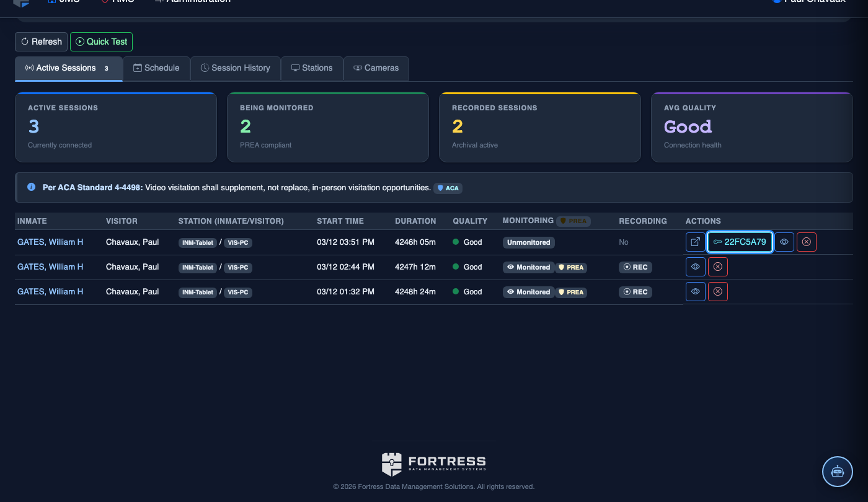Screen dimensions: 868x502
Task: Select the Active Sessions stat card
Action: (x=116, y=127)
